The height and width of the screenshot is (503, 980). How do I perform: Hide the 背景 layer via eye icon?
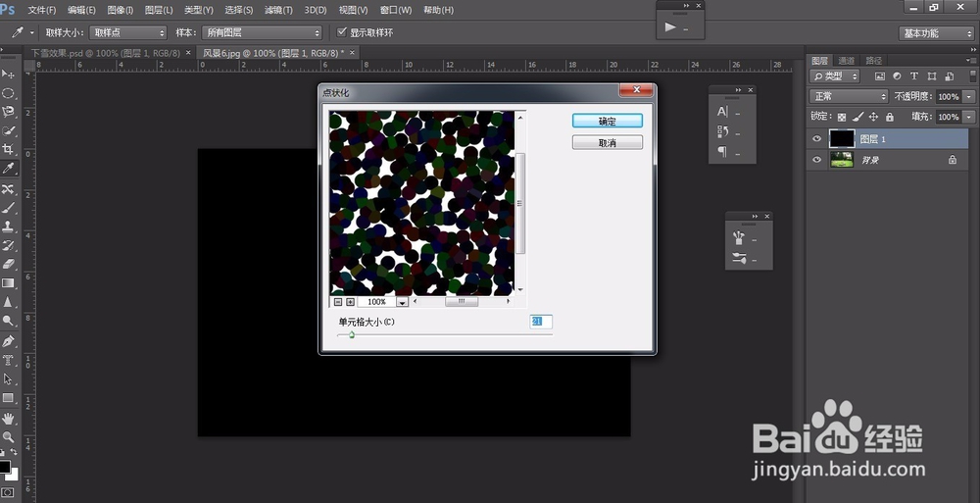click(816, 160)
